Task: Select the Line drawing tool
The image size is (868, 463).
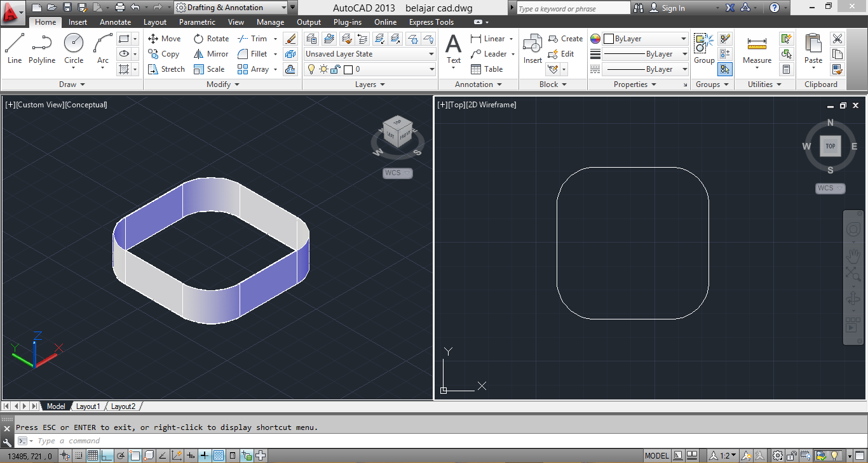Action: click(x=15, y=49)
